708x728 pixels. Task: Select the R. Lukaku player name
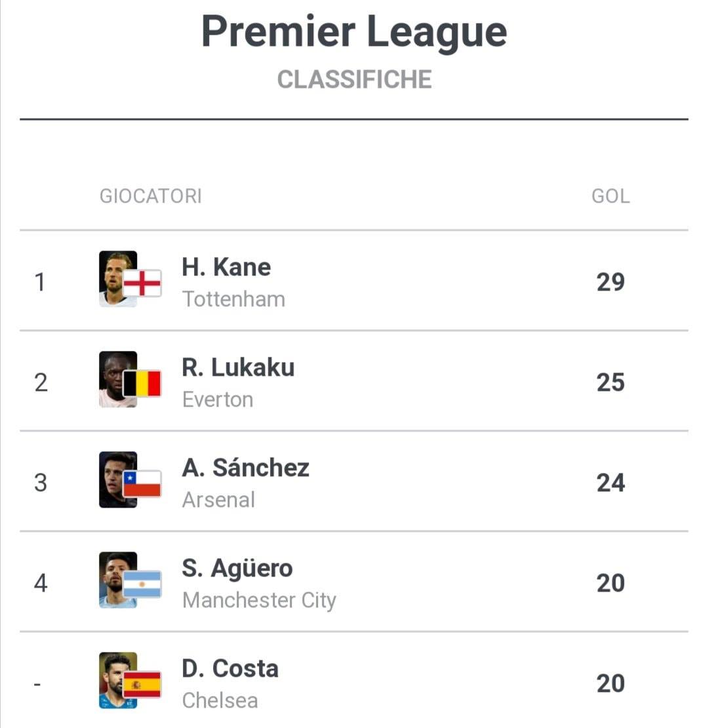coord(238,367)
